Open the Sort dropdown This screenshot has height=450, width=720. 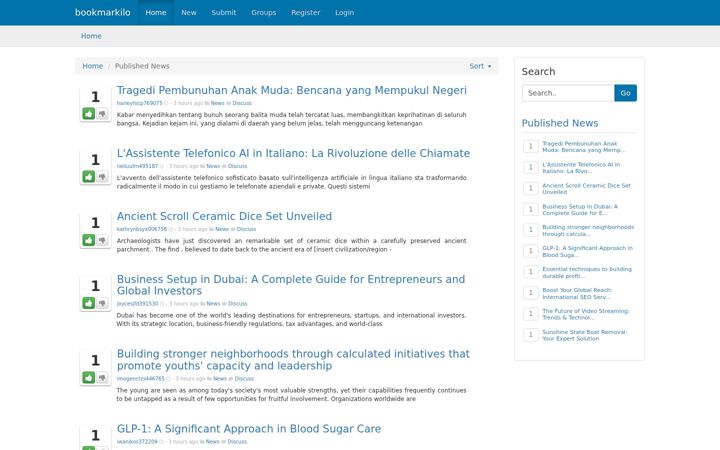pos(480,66)
